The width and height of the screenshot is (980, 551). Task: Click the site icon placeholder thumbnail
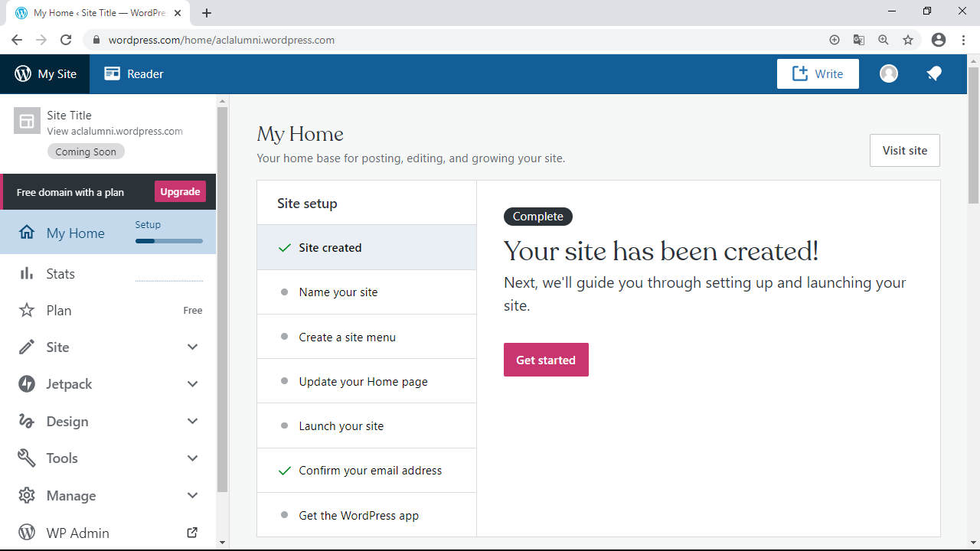[27, 121]
